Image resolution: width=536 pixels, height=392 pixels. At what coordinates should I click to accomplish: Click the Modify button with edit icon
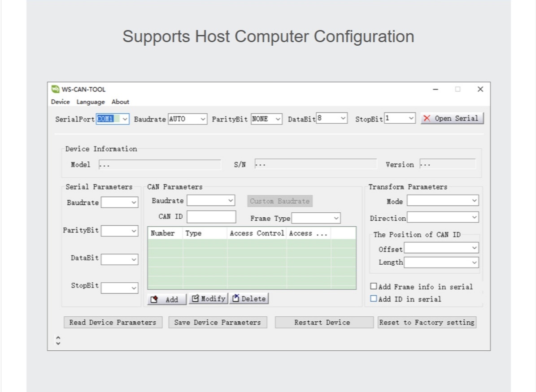tap(209, 298)
